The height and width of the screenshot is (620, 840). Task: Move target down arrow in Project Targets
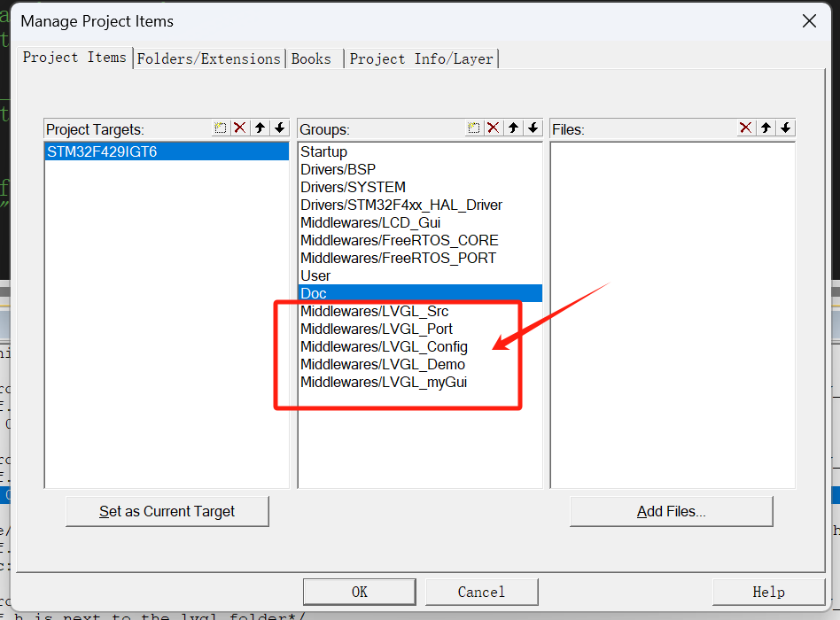tap(280, 128)
